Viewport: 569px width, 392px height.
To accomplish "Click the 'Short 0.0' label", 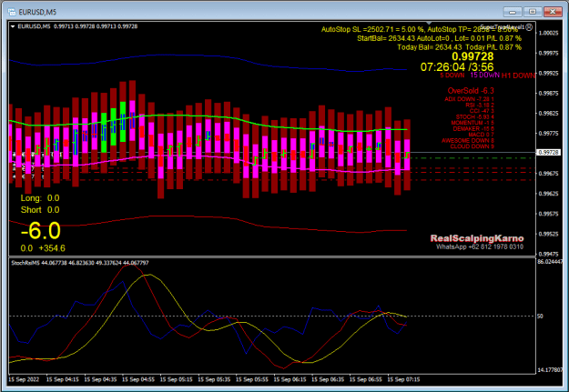I will click(40, 210).
